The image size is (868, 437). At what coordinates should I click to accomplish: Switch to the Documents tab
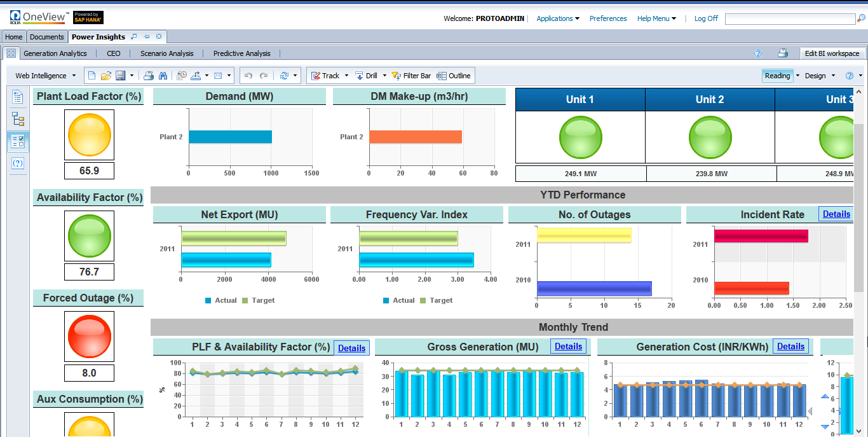click(x=47, y=37)
